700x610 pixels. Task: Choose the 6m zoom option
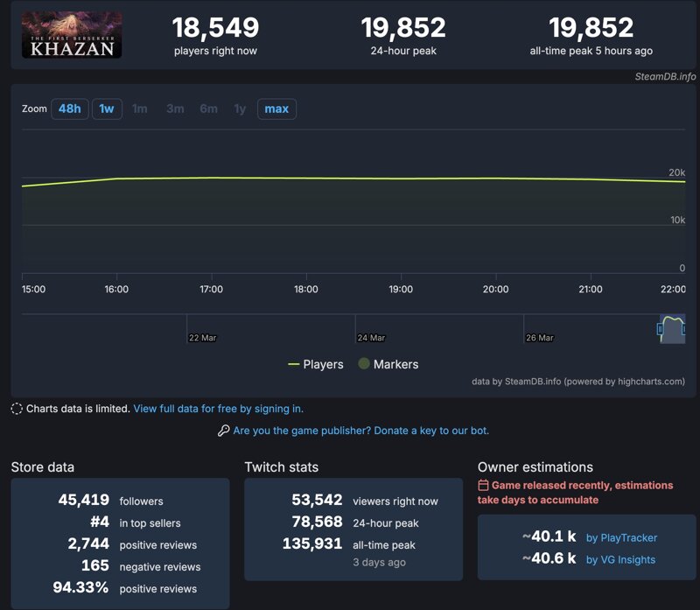[x=208, y=109]
